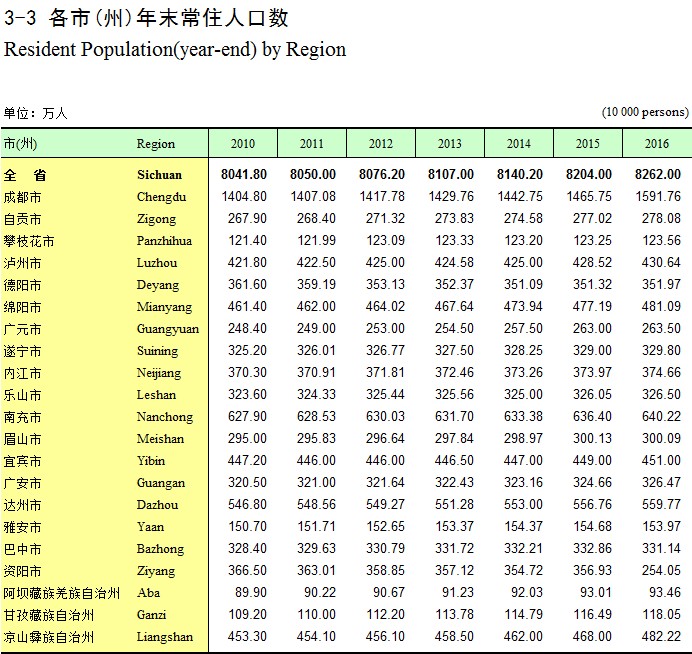
Task: Click the 凉山彝族自治州 row label
Action: click(49, 637)
